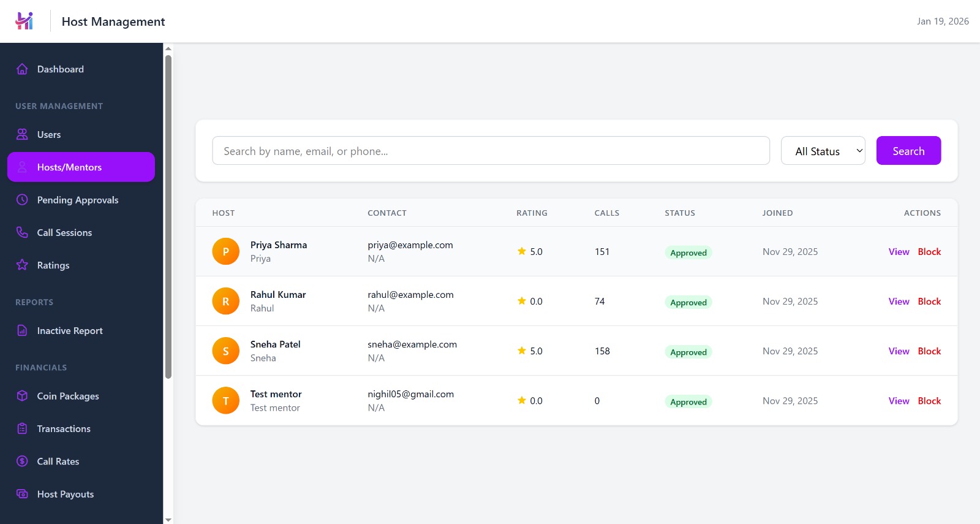This screenshot has height=524, width=980.
Task: Click View for Sneha Patel
Action: click(x=899, y=351)
